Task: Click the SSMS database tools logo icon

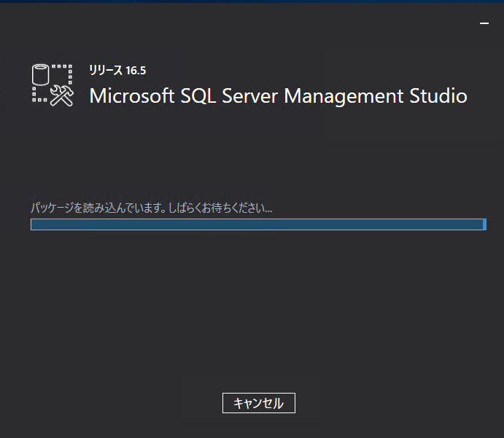Action: 53,85
